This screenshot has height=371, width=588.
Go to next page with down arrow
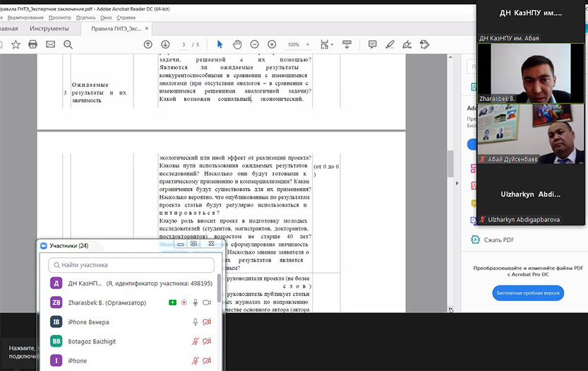coord(165,44)
